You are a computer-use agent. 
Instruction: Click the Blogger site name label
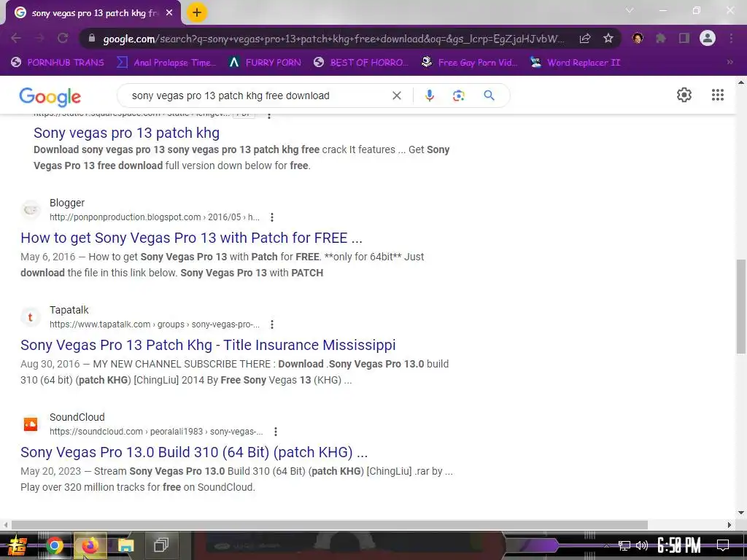[67, 203]
